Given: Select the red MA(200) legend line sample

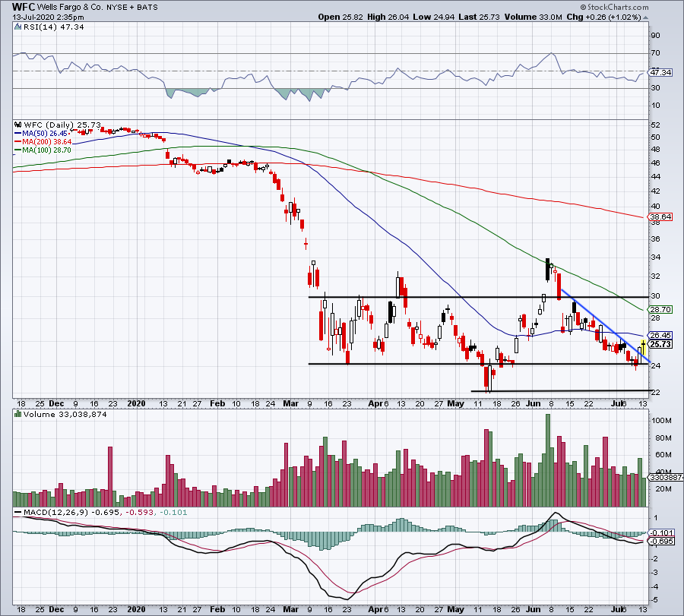Looking at the screenshot, I should (18, 142).
